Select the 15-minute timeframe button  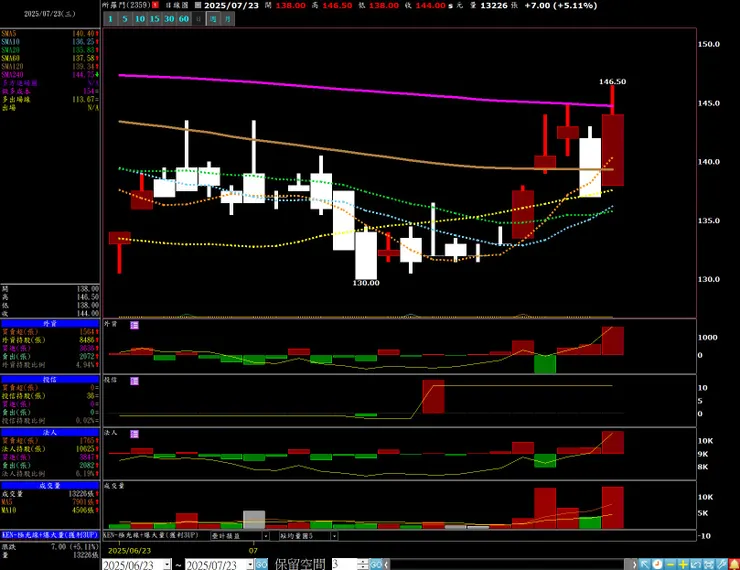154,19
